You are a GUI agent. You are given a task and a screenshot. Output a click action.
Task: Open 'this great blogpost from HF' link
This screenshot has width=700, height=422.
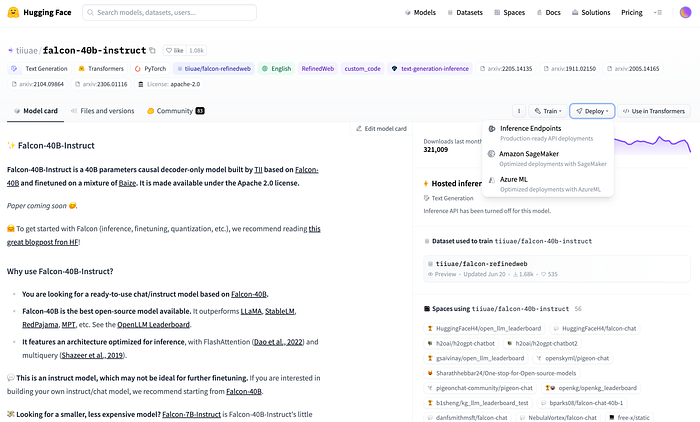point(163,235)
